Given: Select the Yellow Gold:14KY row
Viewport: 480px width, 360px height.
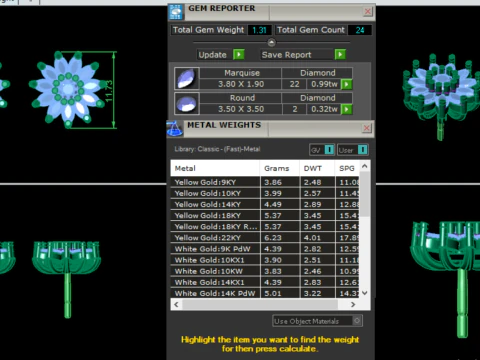Looking at the screenshot, I should (265, 204).
